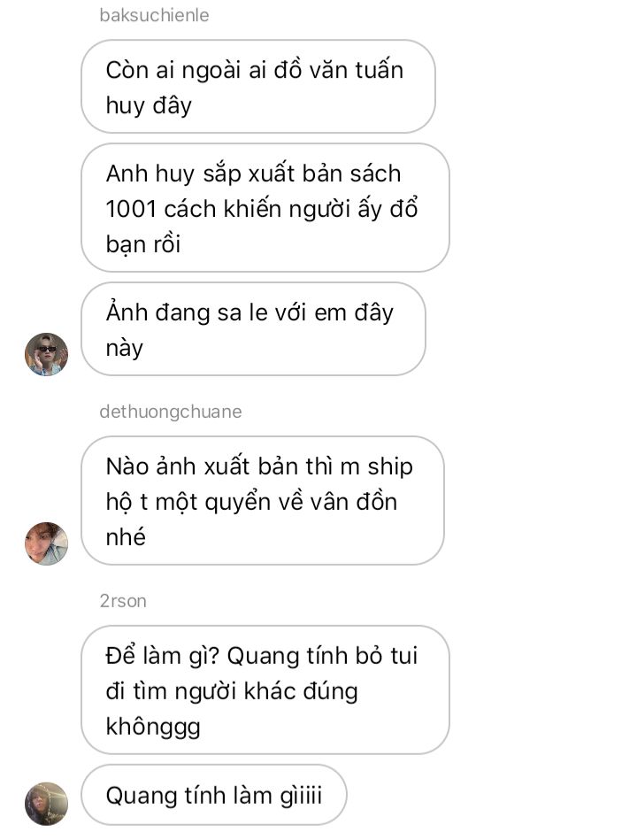Screen dimensions: 637x840
Task: Click 'huy đây' in the first message
Action: coord(149,105)
